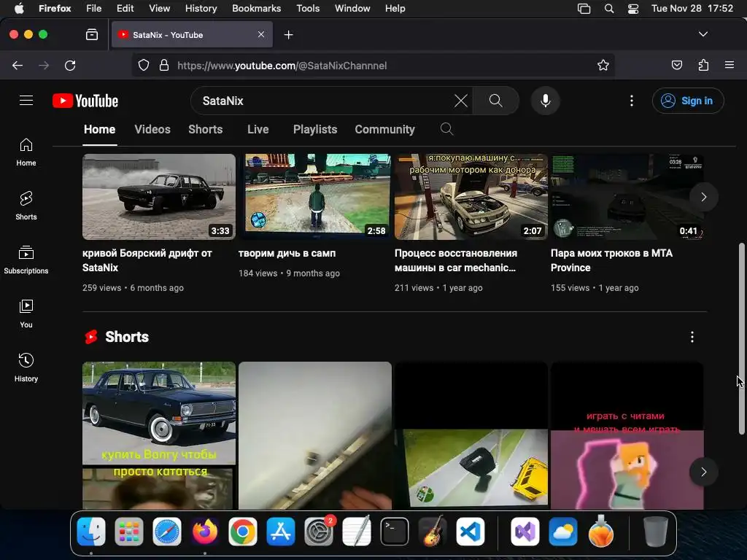Open the Bookmarks menu
Image resolution: width=747 pixels, height=560 pixels.
[256, 8]
